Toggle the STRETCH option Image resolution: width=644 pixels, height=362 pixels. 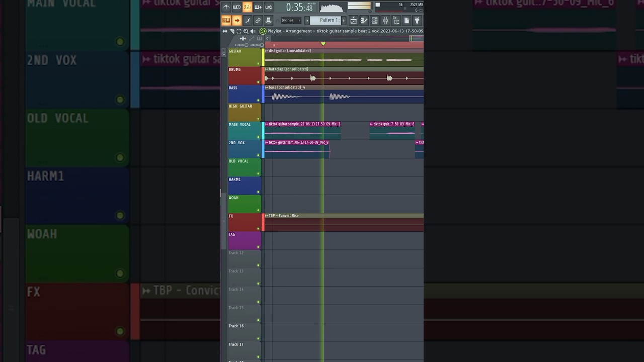coord(257,45)
